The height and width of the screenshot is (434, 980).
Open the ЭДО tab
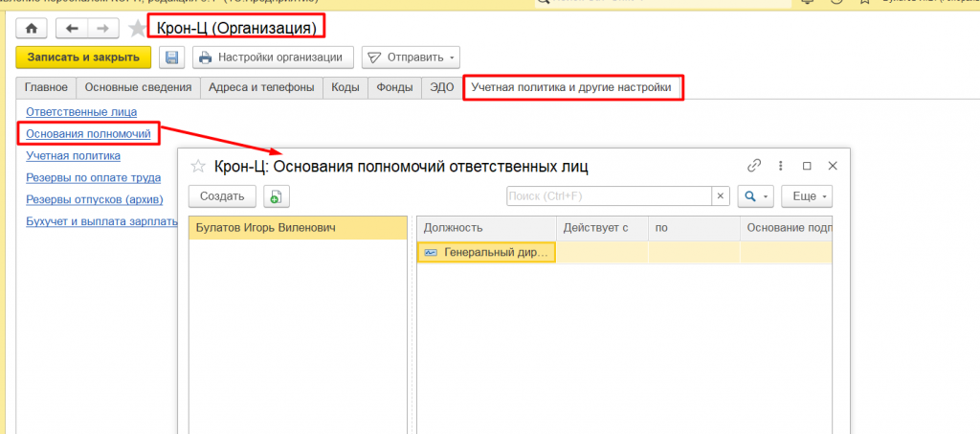(442, 87)
